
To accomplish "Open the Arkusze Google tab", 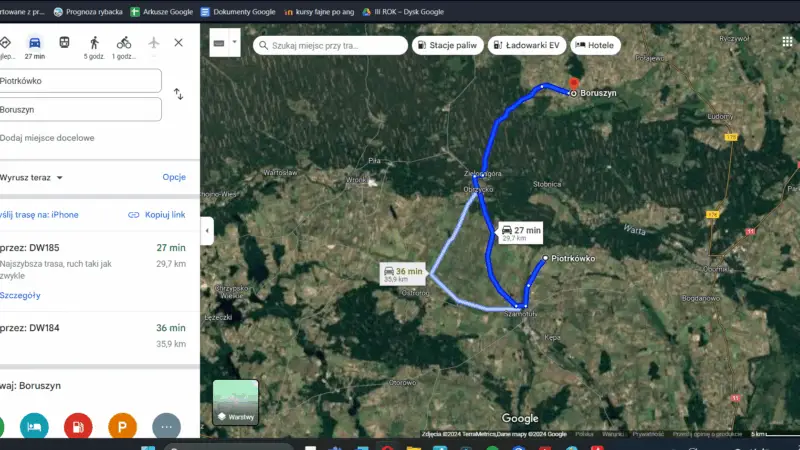I will [161, 12].
